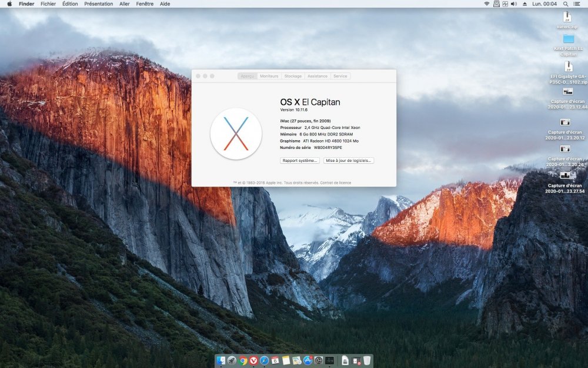This screenshot has width=588, height=368.
Task: Switch to the Aperçu tab
Action: click(247, 76)
